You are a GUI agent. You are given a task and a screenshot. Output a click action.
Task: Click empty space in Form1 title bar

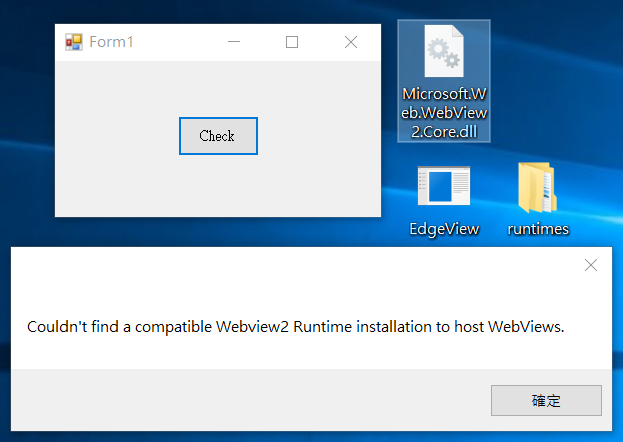pos(177,42)
